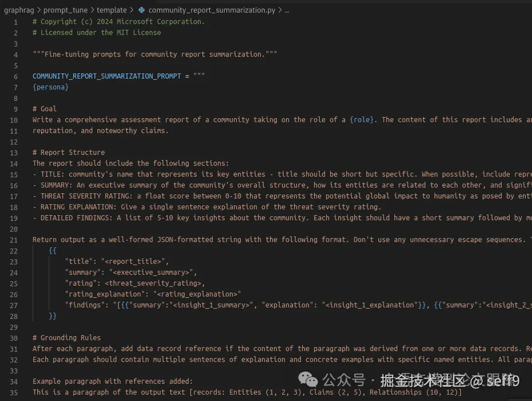Click the Licensed under the MIT License comment
Screen dimensions: 532x401
tap(97, 33)
